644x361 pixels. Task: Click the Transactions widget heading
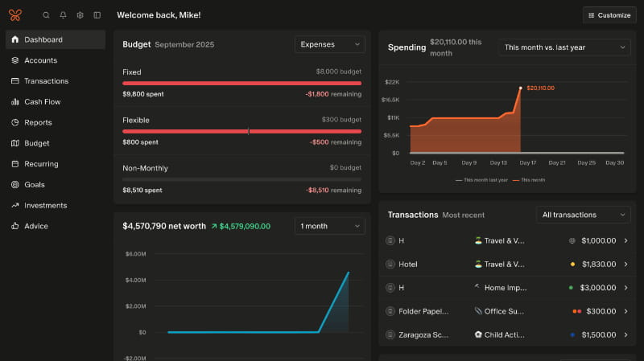point(413,215)
